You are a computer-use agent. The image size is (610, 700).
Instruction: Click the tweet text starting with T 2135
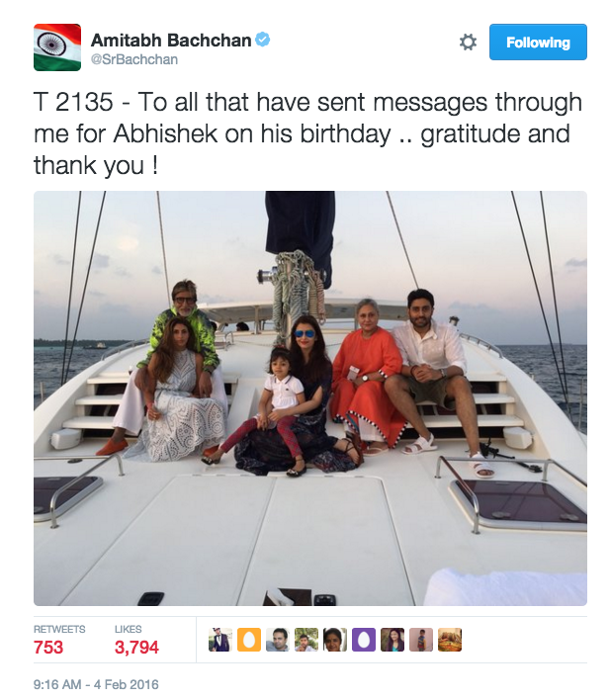click(306, 134)
